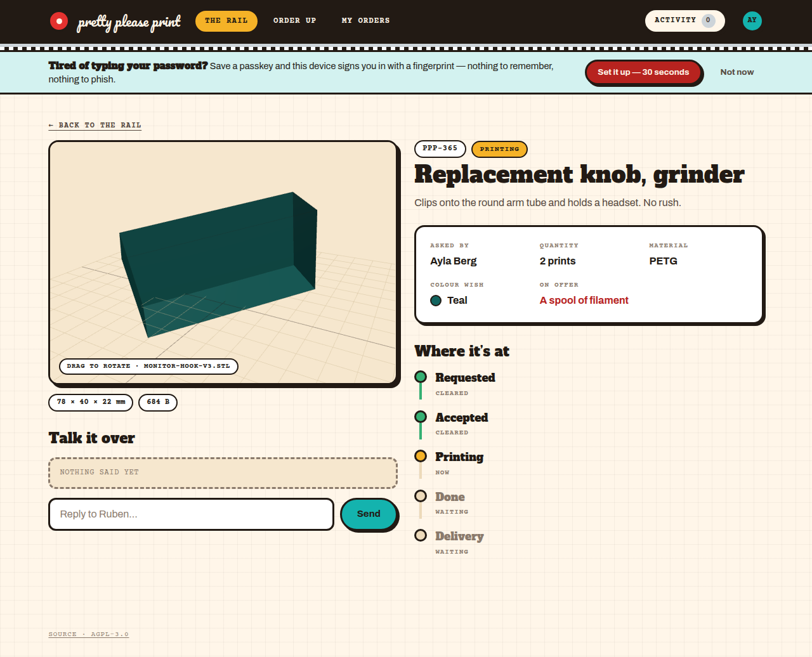Click the PETG material value

tap(664, 261)
